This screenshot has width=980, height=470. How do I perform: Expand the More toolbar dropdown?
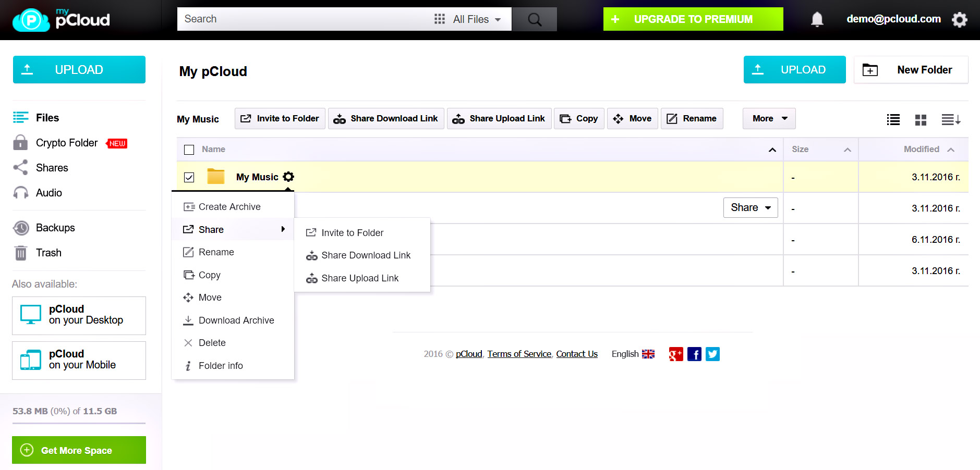point(769,118)
